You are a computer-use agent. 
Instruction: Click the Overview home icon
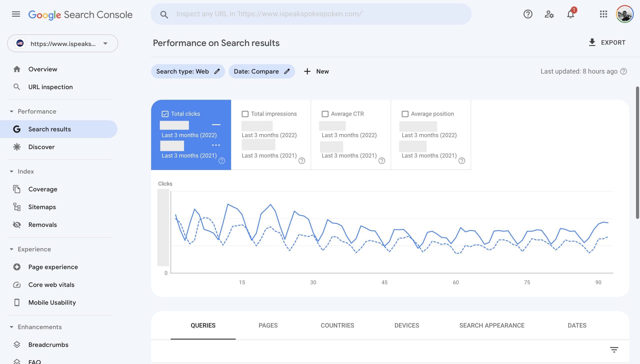(17, 69)
